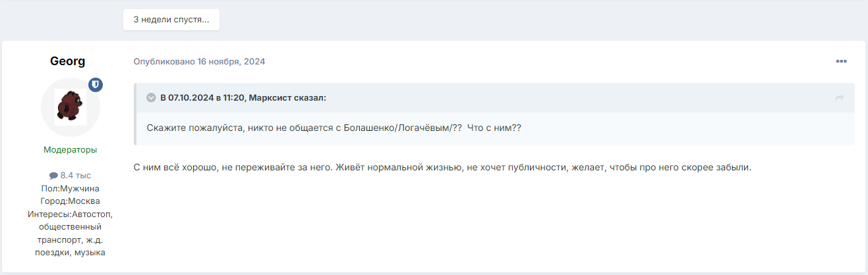Screen dimensions: 868x275
Task: Open the "Модераторы" group link
Action: pos(70,150)
